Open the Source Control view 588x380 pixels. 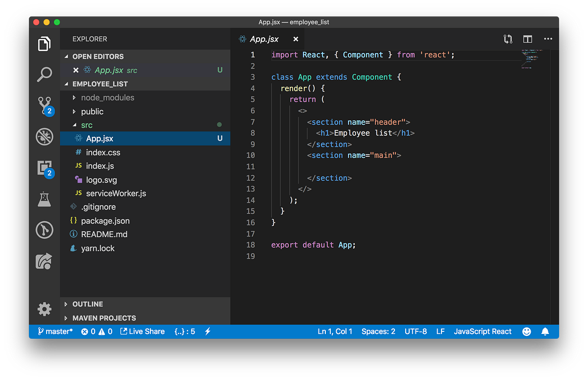pyautogui.click(x=44, y=105)
